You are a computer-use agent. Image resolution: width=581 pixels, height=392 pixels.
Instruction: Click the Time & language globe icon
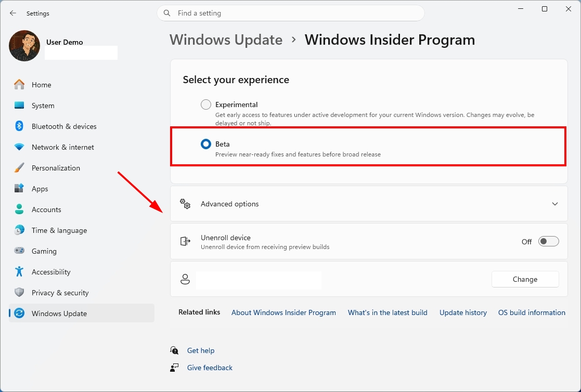pos(19,230)
